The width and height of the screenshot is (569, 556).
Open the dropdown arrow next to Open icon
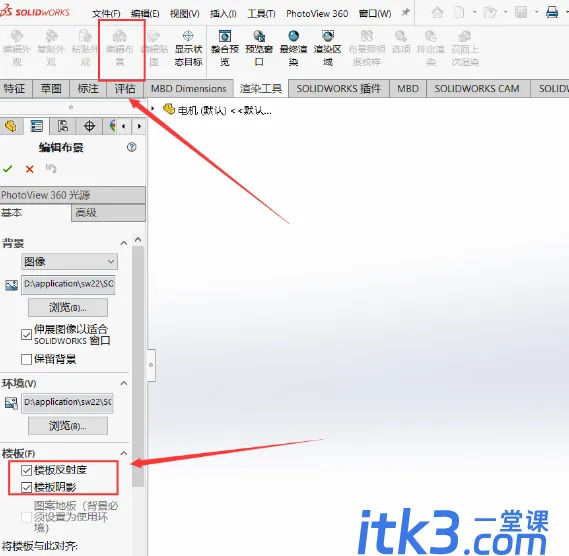point(505,12)
